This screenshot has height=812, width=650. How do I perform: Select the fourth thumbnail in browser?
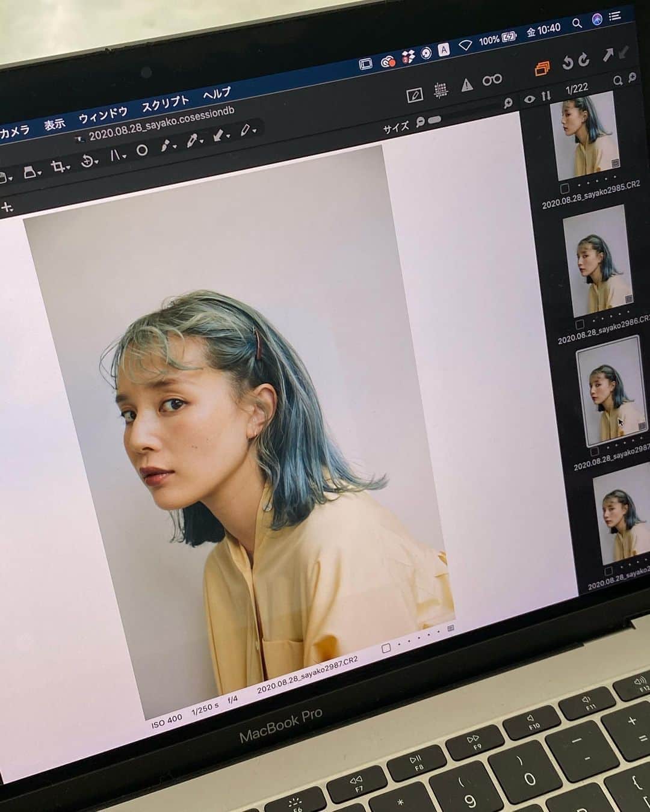[x=621, y=514]
